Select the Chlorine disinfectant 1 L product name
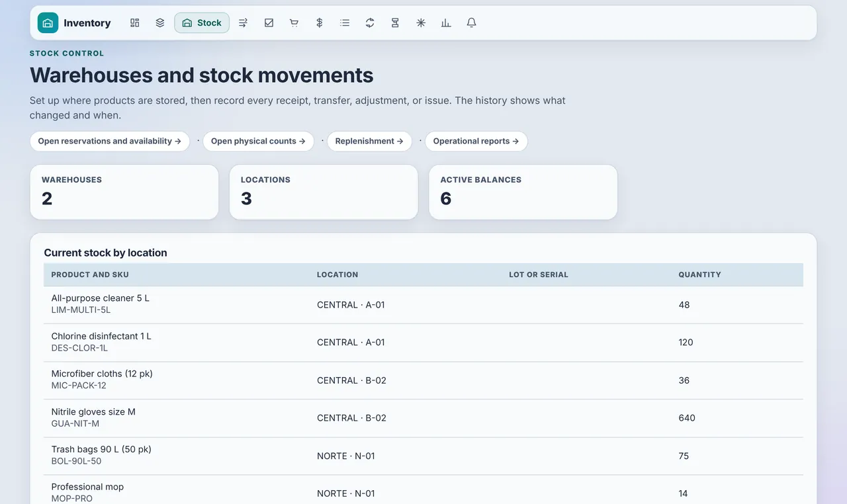 [101, 336]
